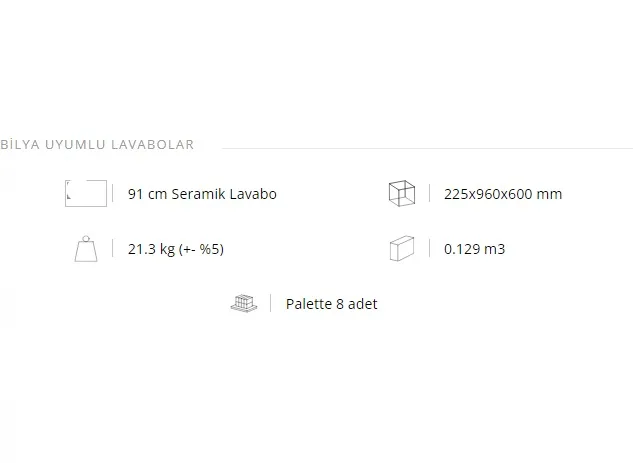The image size is (633, 463).
Task: Select the '(+- %5)' tolerance text
Action: coord(201,249)
